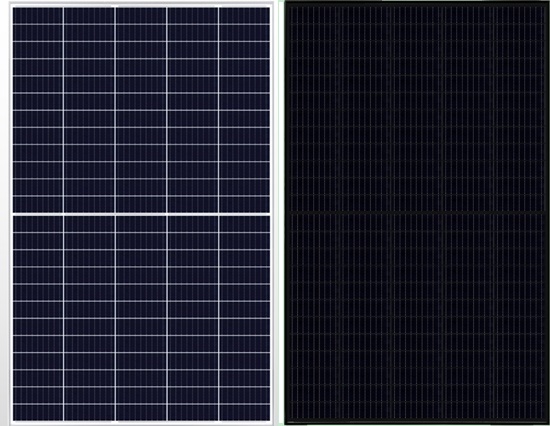Select the middle column of the blue panel's bottom half
This screenshot has height=426, width=550.
pos(141,318)
